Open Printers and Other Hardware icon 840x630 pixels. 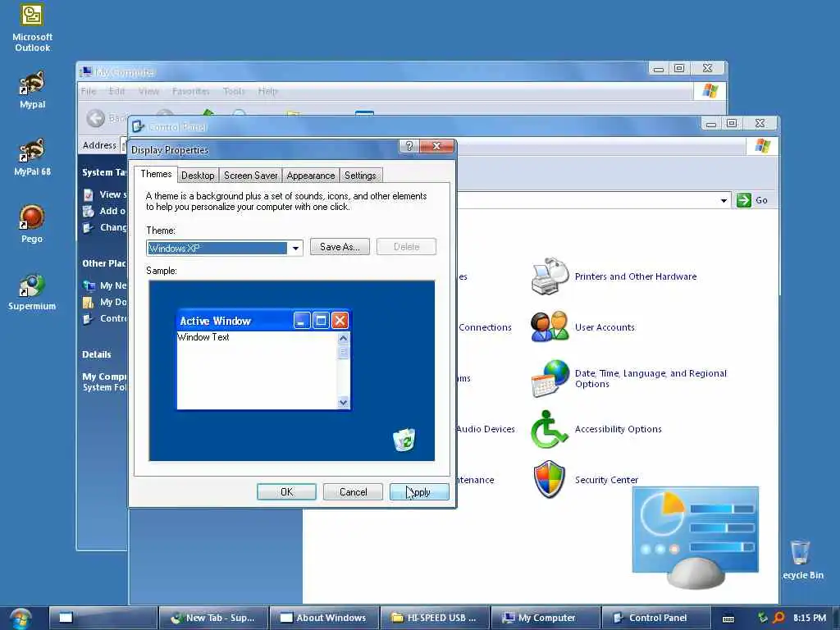(550, 276)
